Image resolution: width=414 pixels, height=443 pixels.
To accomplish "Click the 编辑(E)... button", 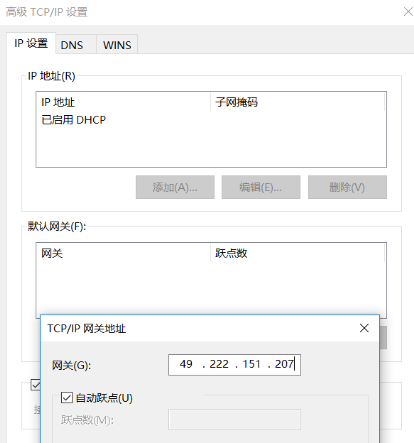I will pos(261,187).
